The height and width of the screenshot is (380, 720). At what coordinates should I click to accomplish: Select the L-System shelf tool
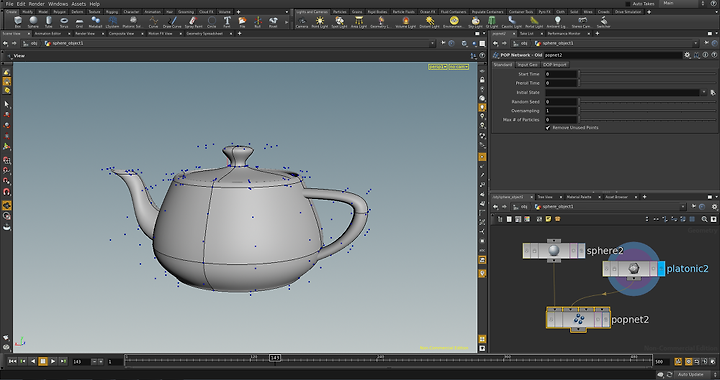pos(112,22)
